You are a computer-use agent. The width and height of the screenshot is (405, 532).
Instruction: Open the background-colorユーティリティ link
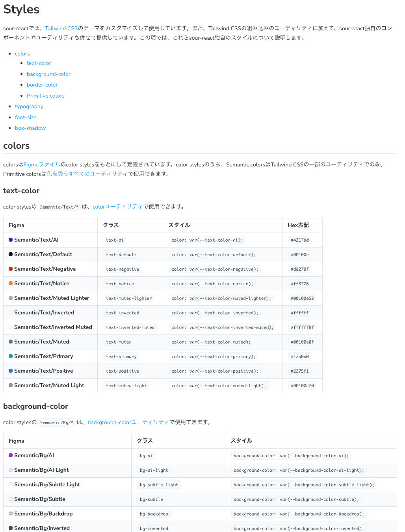click(128, 422)
